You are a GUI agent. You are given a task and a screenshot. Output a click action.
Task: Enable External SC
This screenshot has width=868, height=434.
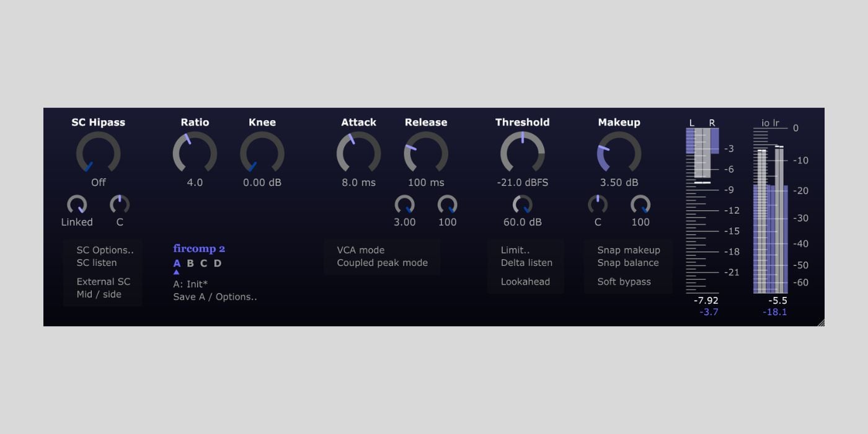pos(104,281)
